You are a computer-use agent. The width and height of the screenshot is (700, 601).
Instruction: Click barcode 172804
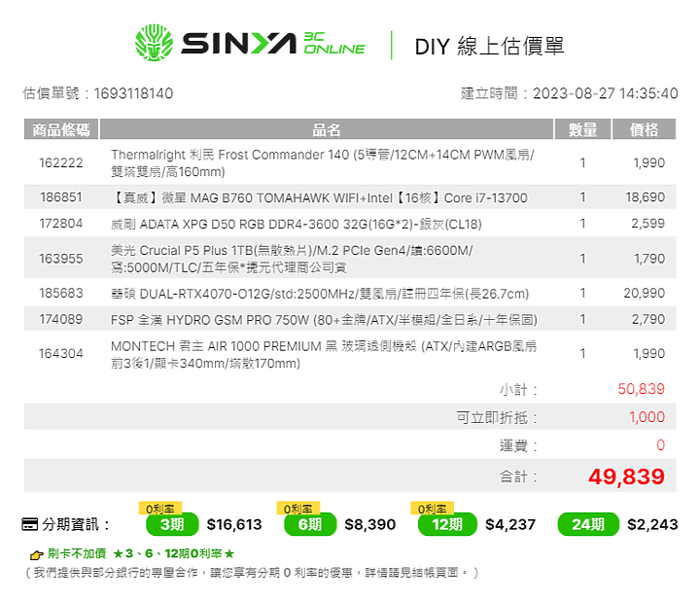point(61,224)
